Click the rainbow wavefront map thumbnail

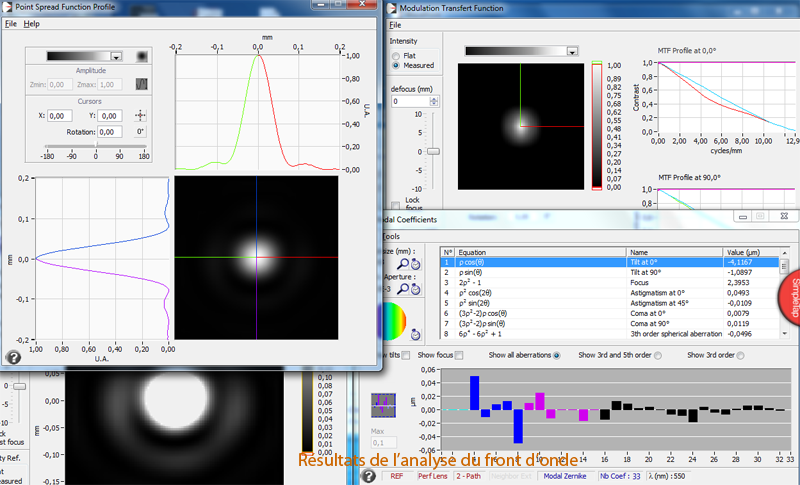(x=394, y=321)
